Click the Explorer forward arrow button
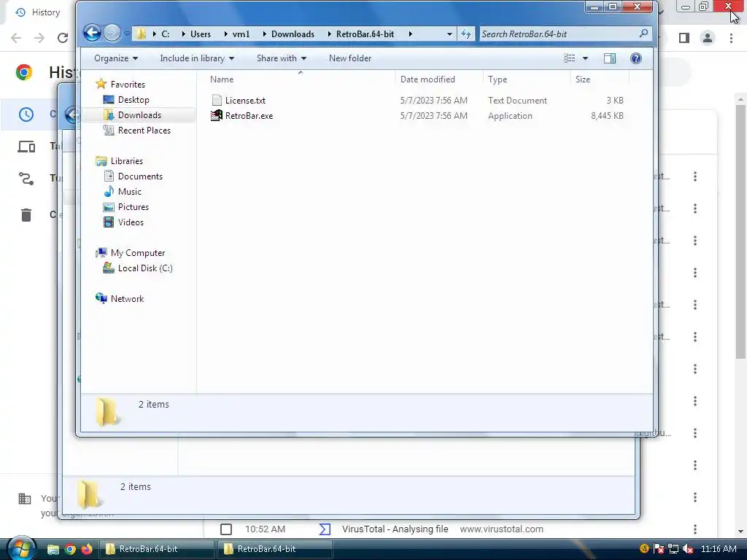The image size is (747, 560). (x=112, y=33)
